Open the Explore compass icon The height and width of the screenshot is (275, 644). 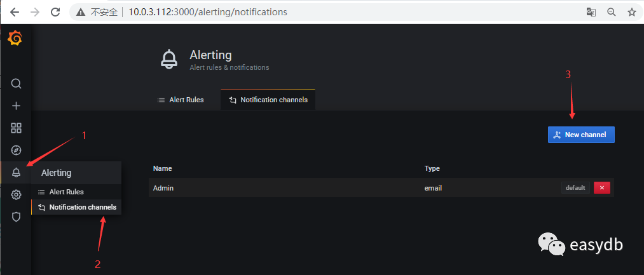(x=16, y=151)
